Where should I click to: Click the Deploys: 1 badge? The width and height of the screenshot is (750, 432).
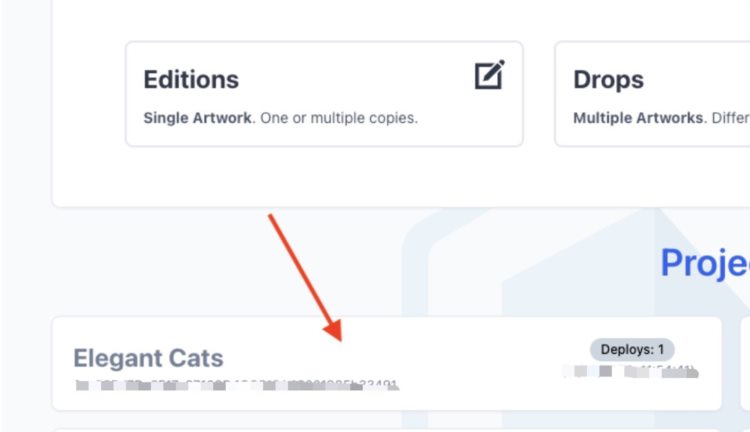click(632, 350)
